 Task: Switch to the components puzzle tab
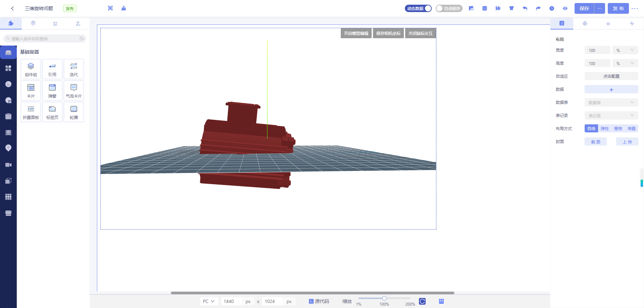coord(11,23)
